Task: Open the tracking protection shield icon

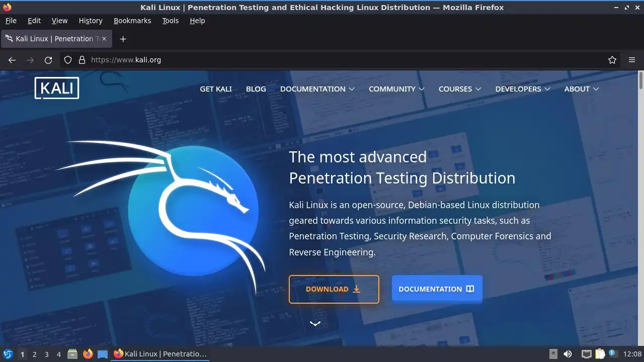Action: tap(68, 60)
